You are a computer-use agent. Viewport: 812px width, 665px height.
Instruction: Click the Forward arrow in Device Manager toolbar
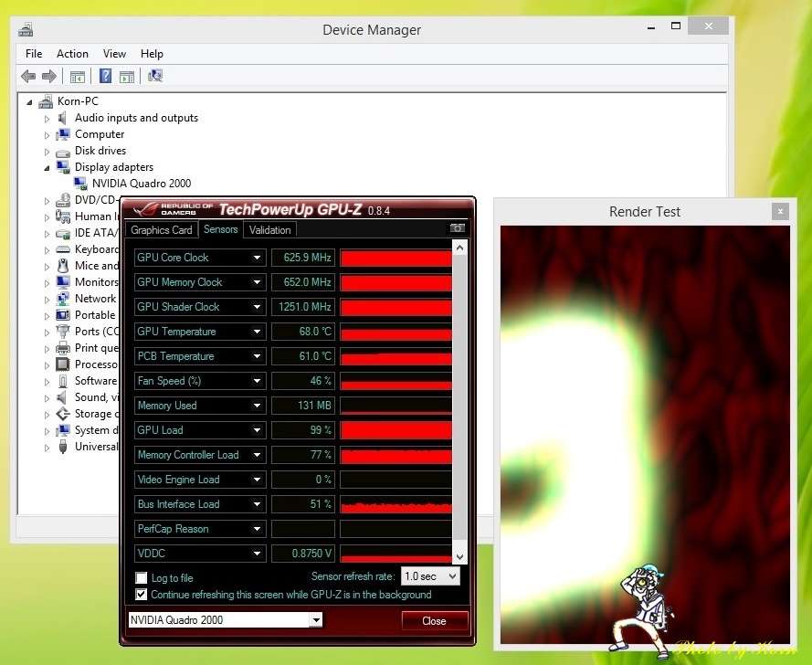tap(49, 77)
